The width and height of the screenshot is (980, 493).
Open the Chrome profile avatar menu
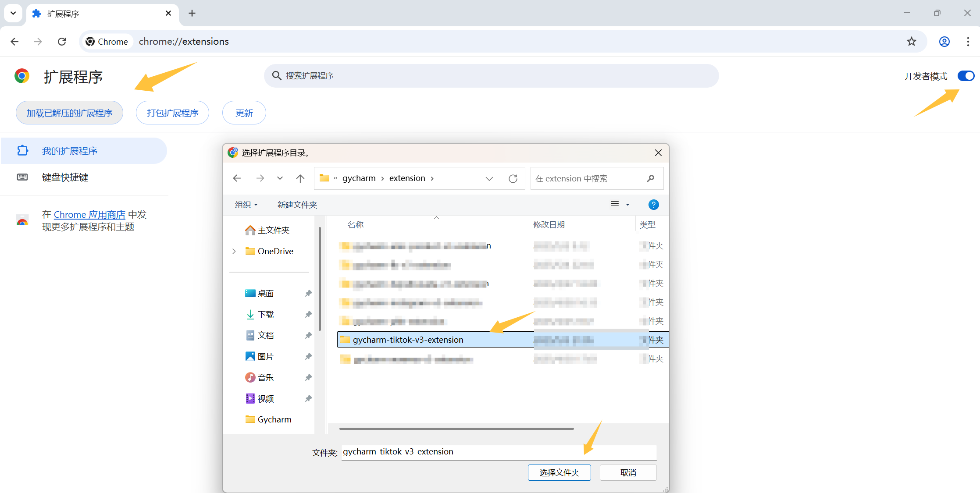944,42
